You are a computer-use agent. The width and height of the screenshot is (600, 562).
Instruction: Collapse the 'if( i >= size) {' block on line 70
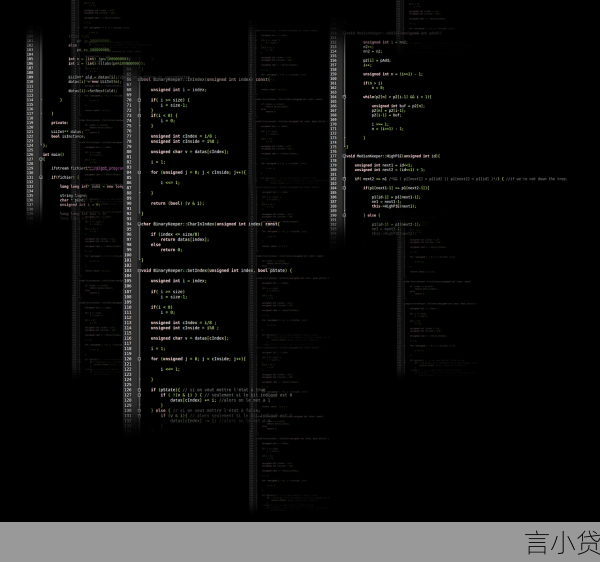tap(139, 100)
